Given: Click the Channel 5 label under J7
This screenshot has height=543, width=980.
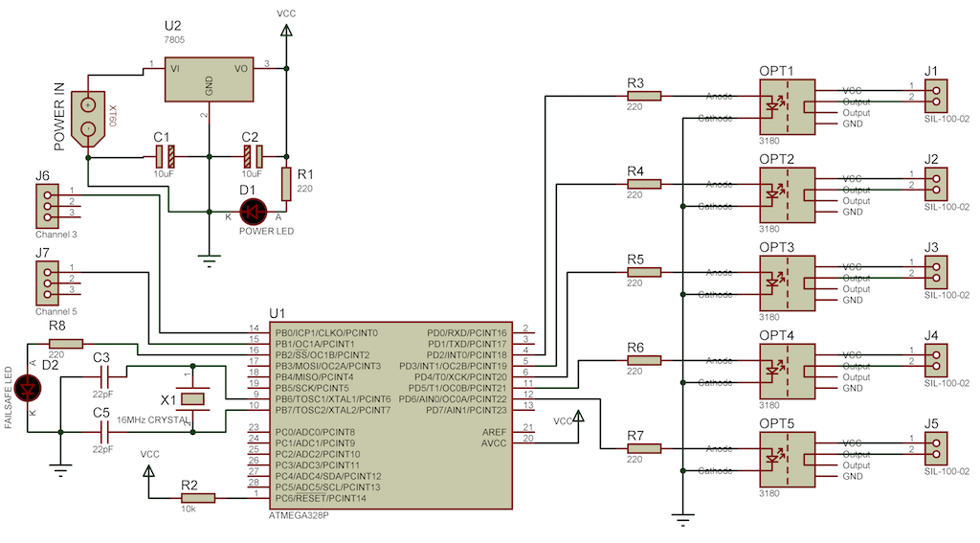Looking at the screenshot, I should pos(56,311).
